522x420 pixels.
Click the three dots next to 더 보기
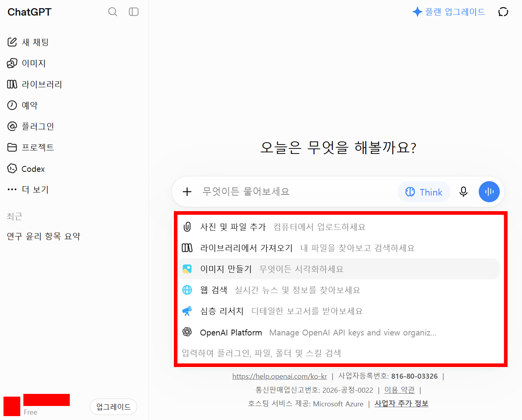click(12, 190)
